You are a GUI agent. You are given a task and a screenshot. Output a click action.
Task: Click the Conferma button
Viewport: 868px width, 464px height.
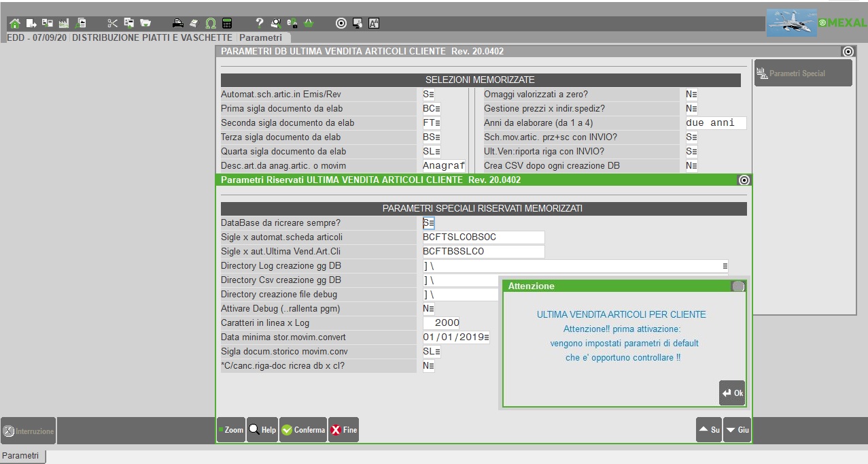click(303, 430)
